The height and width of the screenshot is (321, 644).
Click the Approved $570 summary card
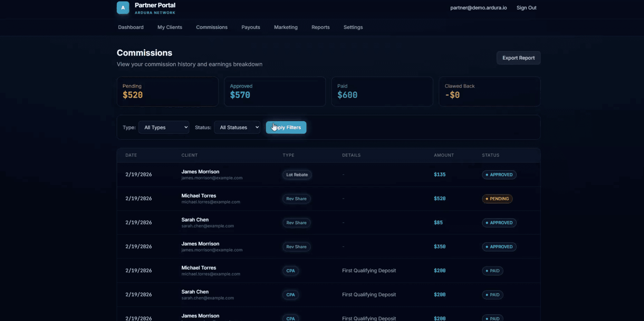click(x=275, y=91)
